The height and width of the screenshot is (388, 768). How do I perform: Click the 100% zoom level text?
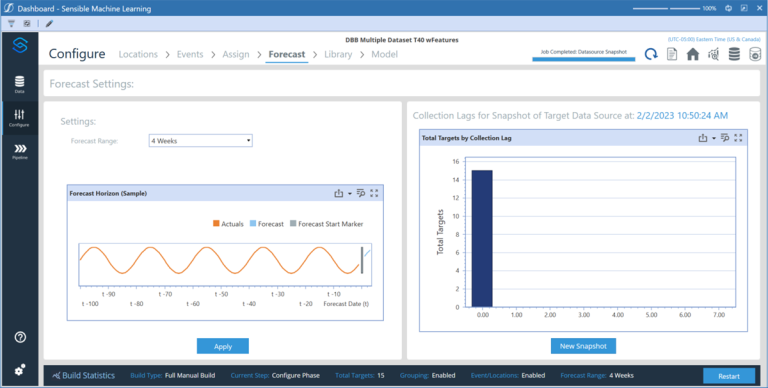709,8
